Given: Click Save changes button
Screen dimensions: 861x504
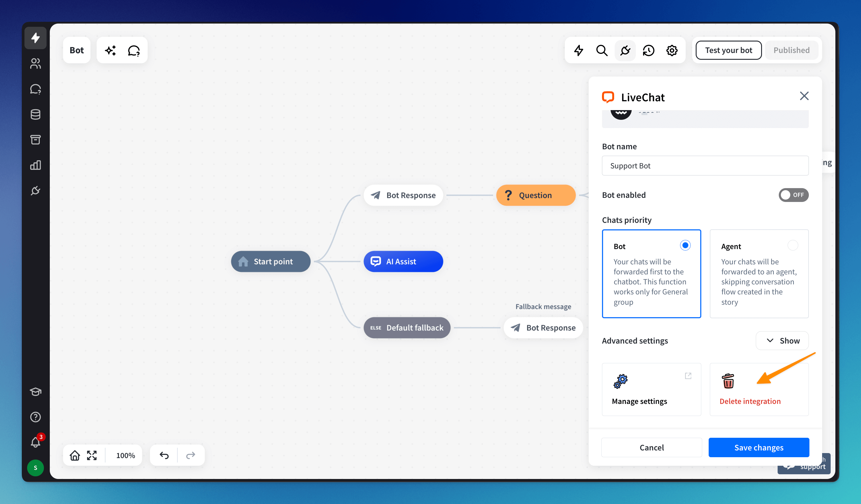Looking at the screenshot, I should point(758,447).
